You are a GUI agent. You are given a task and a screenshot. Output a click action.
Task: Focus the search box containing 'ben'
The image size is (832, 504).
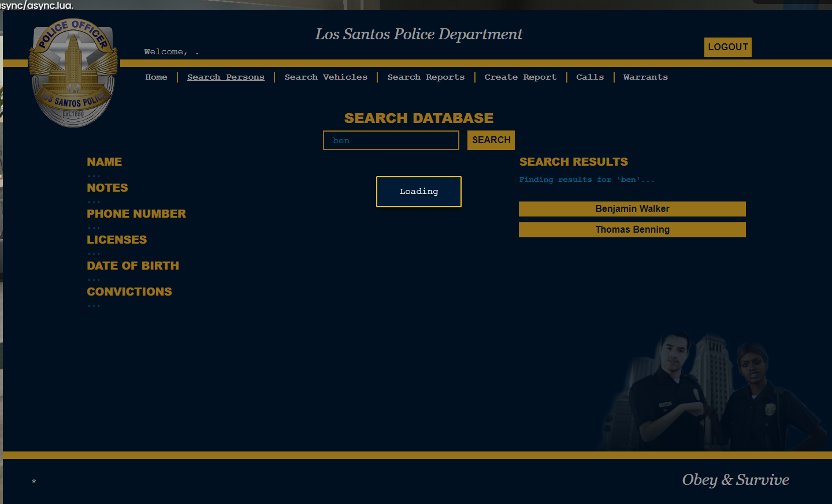pos(391,140)
